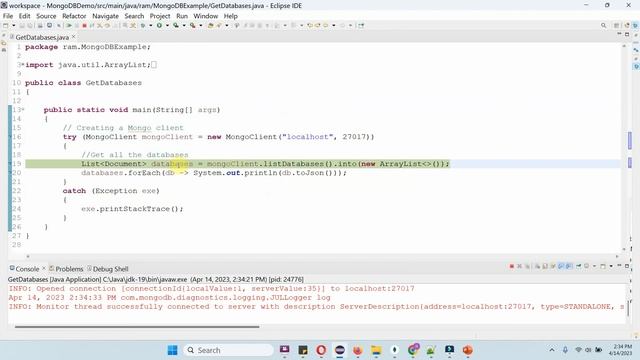Terminate the program with Console red square
This screenshot has height=360, width=640.
pos(512,266)
